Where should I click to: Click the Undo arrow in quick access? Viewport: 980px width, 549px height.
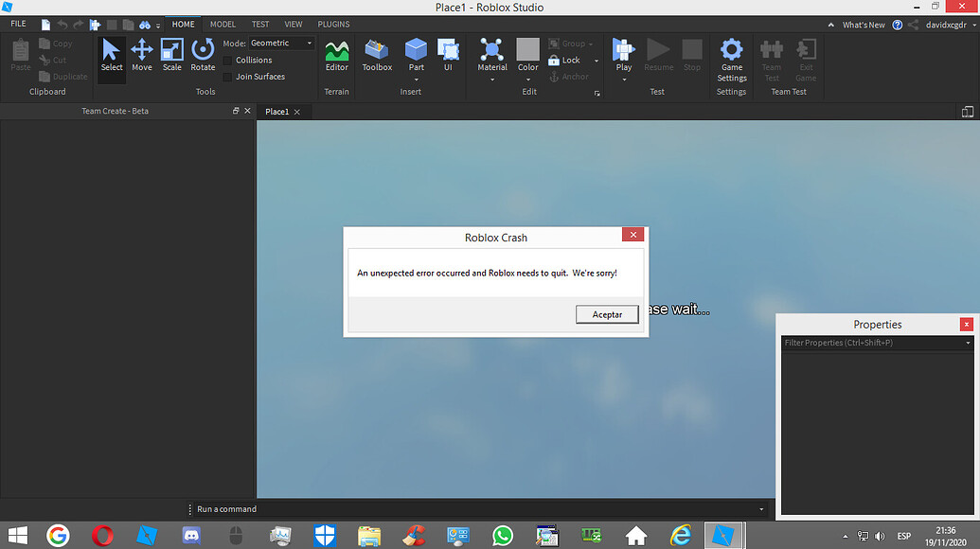click(62, 25)
